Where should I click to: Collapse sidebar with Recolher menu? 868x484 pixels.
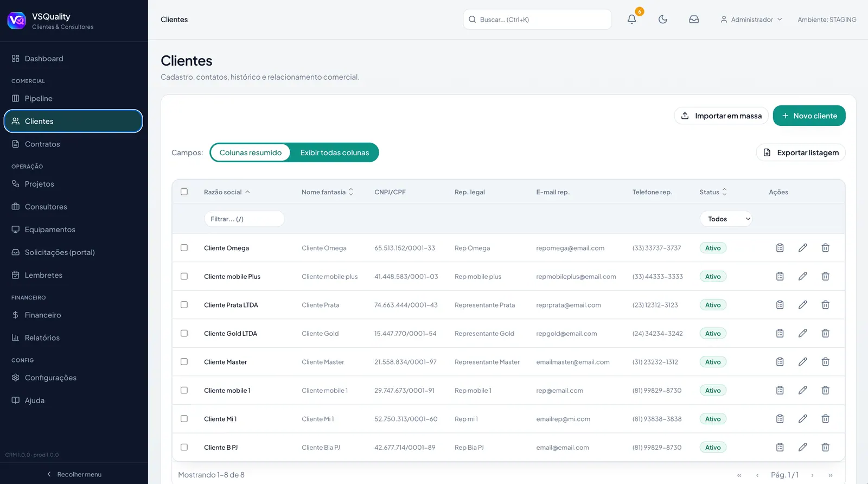click(x=74, y=474)
